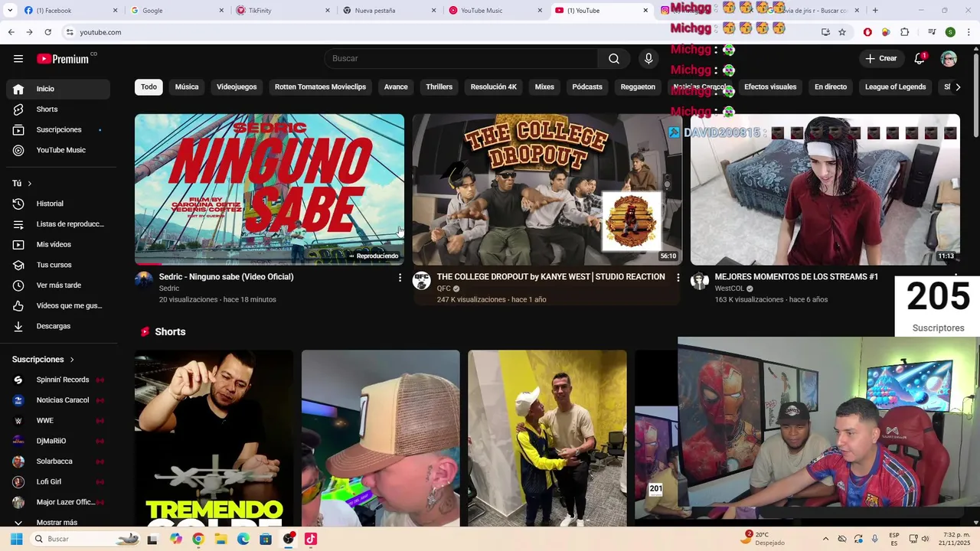
Task: Select the League of Legends chip
Action: click(x=896, y=87)
